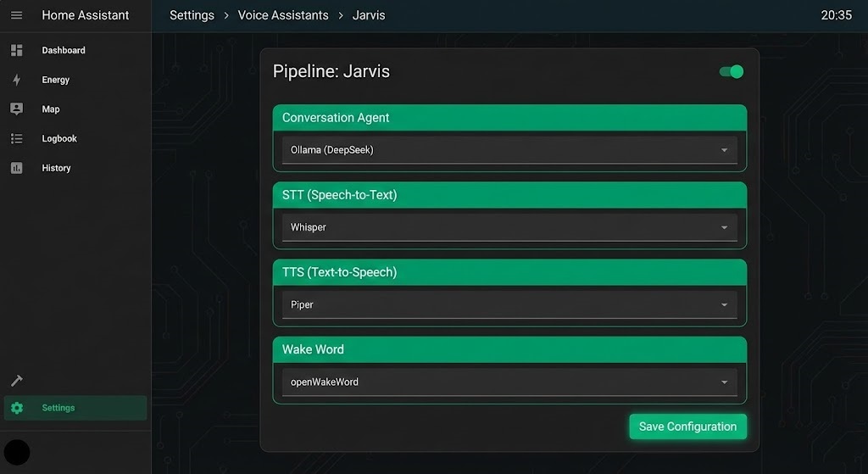Open Energy in the sidebar
868x474 pixels.
56,80
